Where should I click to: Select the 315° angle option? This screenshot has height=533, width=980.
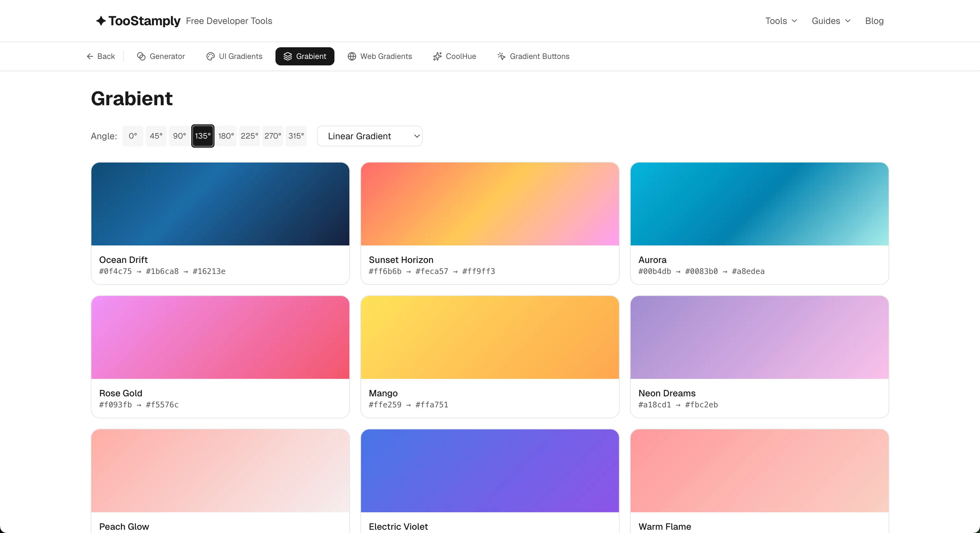coord(296,136)
